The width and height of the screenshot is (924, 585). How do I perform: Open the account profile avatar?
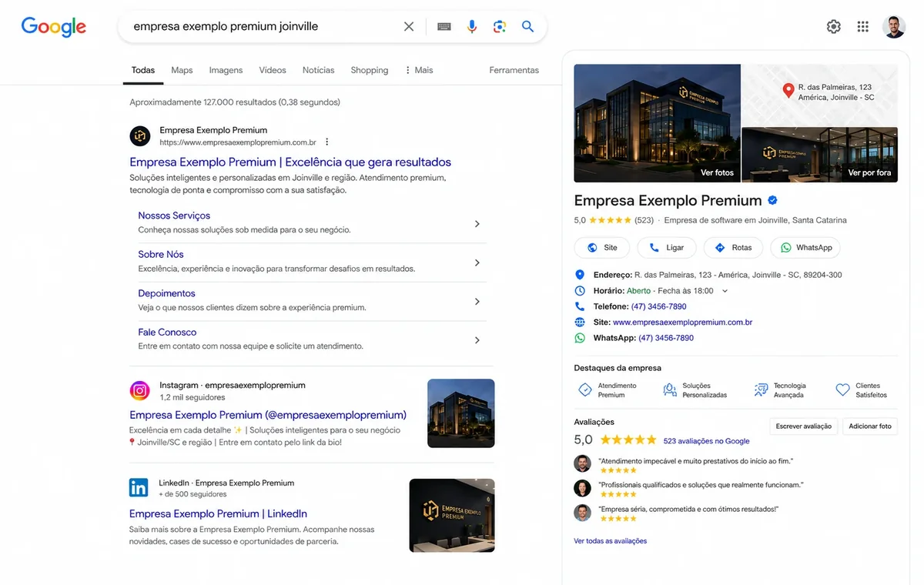894,26
